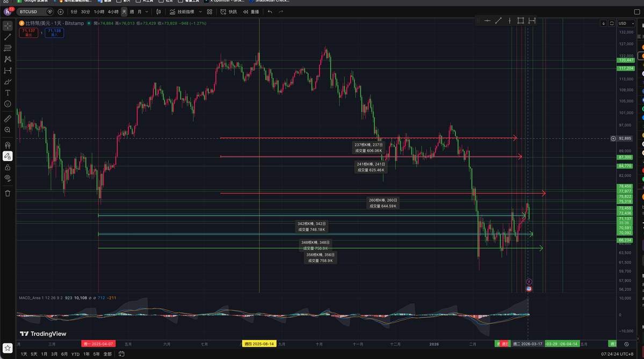Select the 4小時 interval
This screenshot has height=359, width=644.
click(x=113, y=12)
